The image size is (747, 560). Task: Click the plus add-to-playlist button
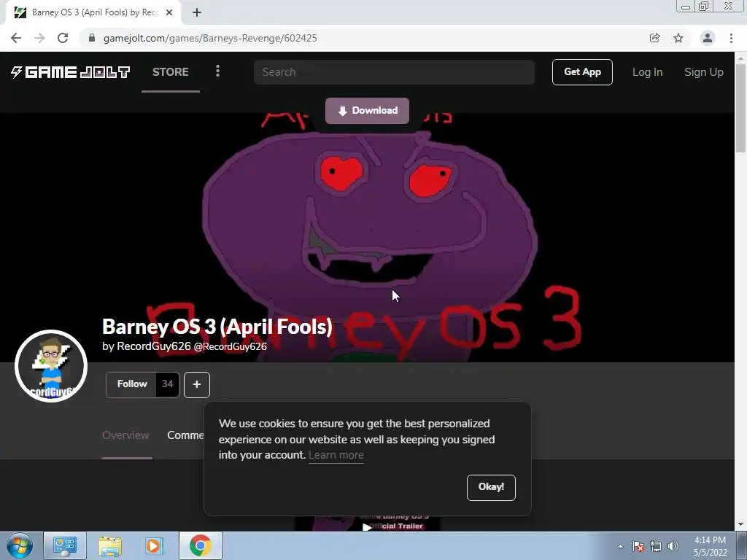197,384
